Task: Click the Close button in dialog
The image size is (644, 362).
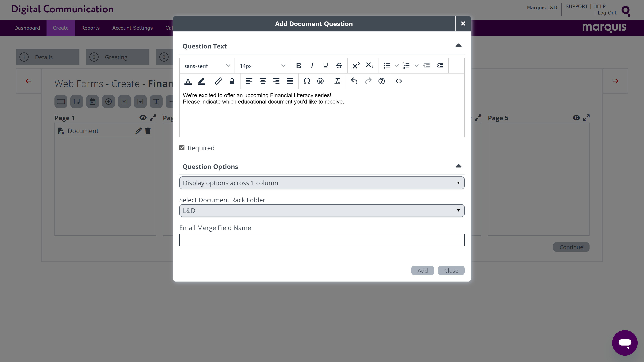Action: click(451, 271)
